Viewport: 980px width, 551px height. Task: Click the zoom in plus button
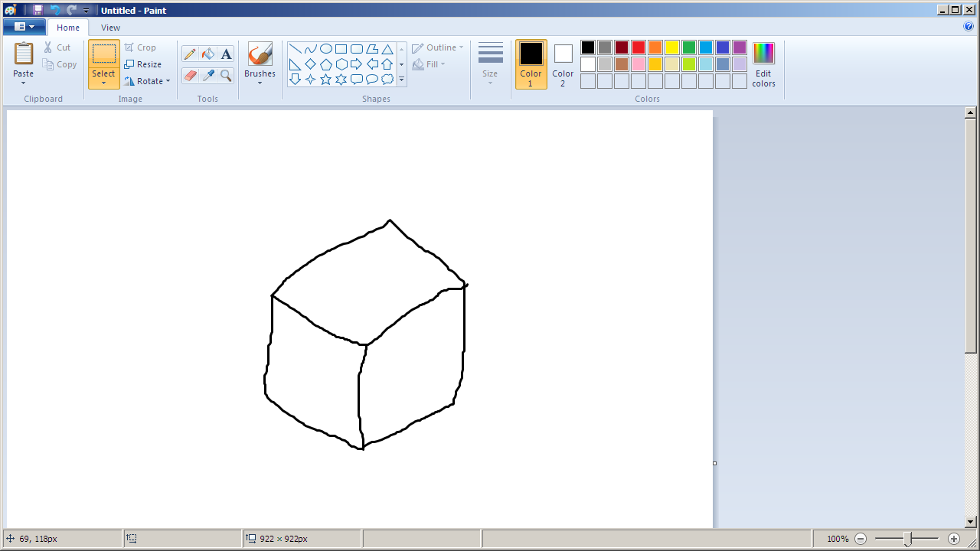953,539
